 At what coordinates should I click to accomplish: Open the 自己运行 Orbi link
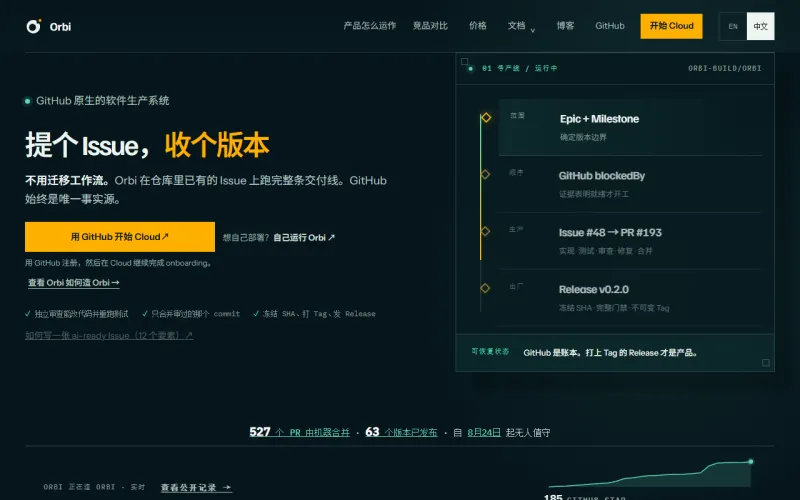(304, 238)
